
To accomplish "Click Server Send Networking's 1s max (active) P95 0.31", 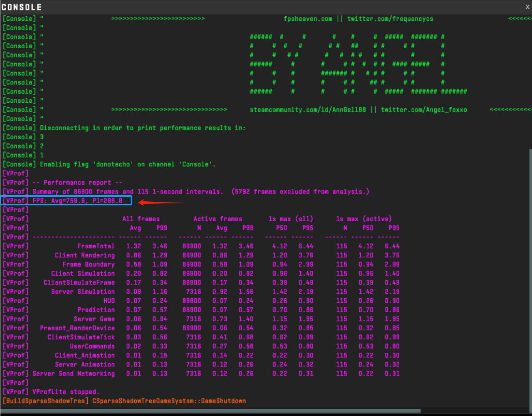I will (392, 373).
